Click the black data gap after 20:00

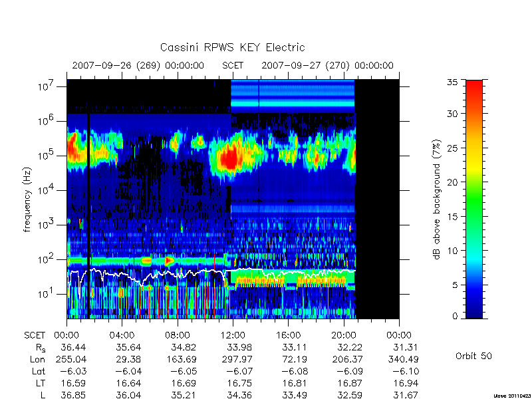(377, 199)
